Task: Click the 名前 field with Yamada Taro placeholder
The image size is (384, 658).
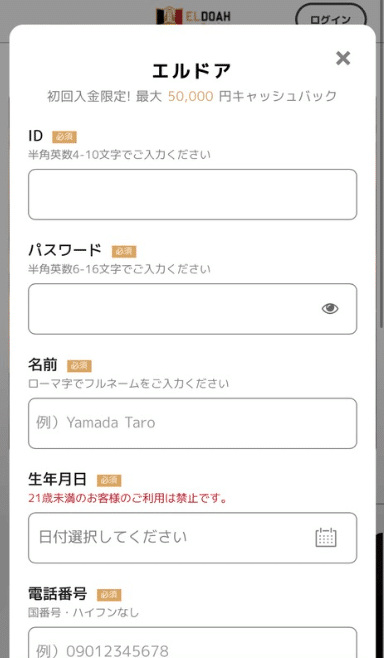Action: [193, 423]
